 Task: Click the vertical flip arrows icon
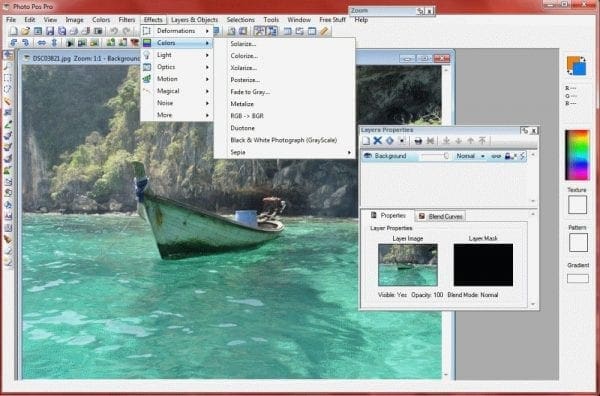[x=54, y=42]
